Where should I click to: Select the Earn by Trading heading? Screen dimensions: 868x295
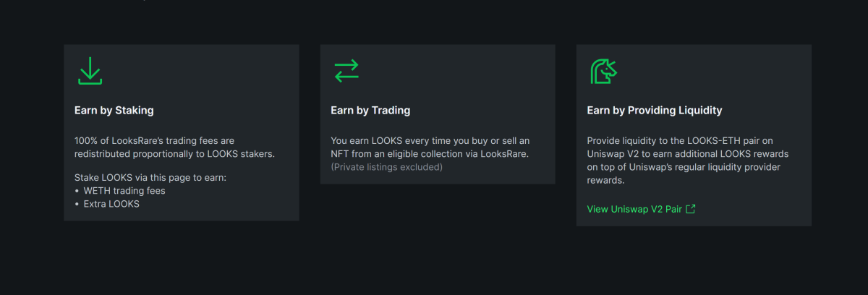point(370,111)
